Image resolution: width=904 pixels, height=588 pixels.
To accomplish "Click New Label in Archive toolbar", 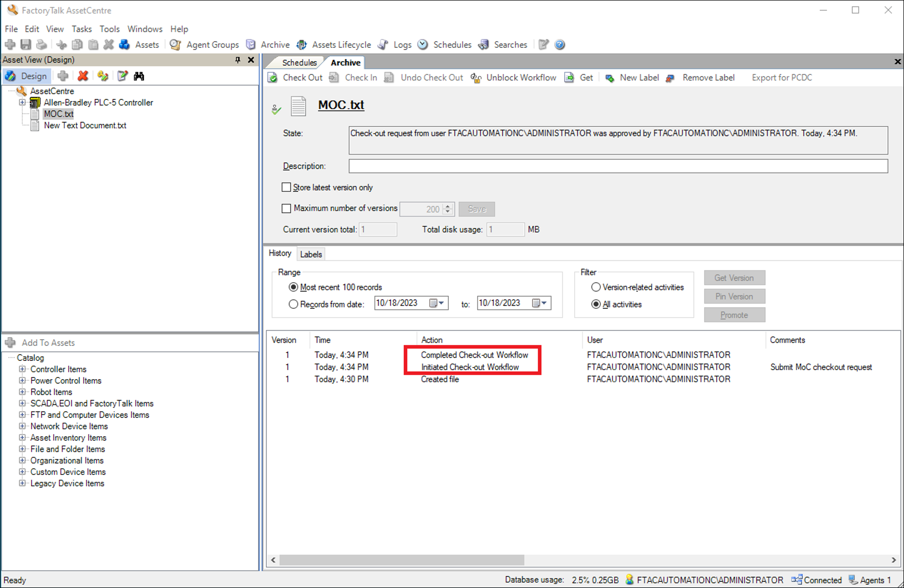I will click(632, 78).
